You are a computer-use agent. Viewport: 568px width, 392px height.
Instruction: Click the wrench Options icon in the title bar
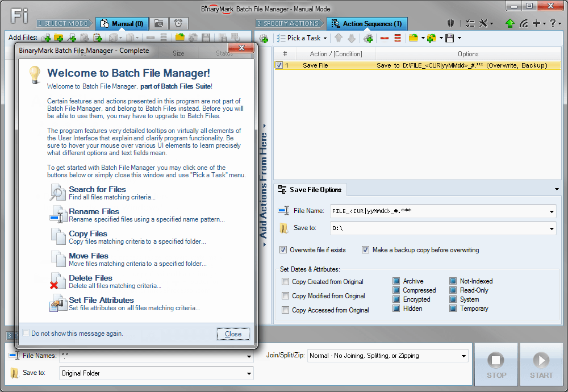tap(485, 23)
